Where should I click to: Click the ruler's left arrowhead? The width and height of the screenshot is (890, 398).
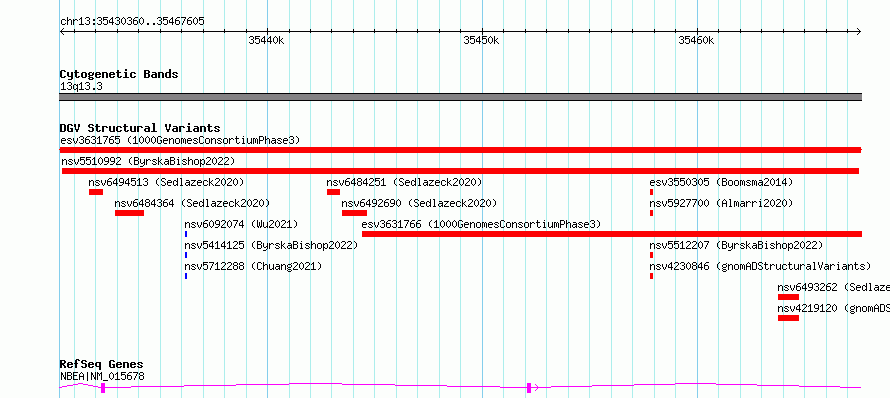coord(62,31)
